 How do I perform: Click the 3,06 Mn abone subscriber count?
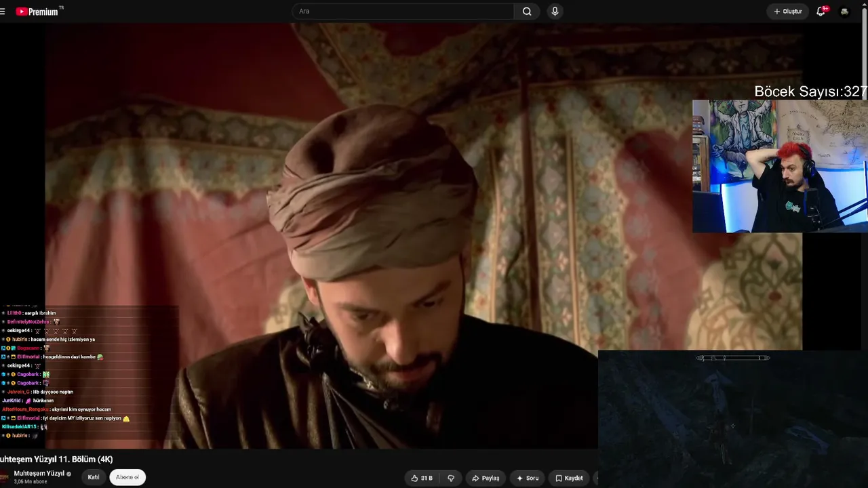pyautogui.click(x=31, y=482)
